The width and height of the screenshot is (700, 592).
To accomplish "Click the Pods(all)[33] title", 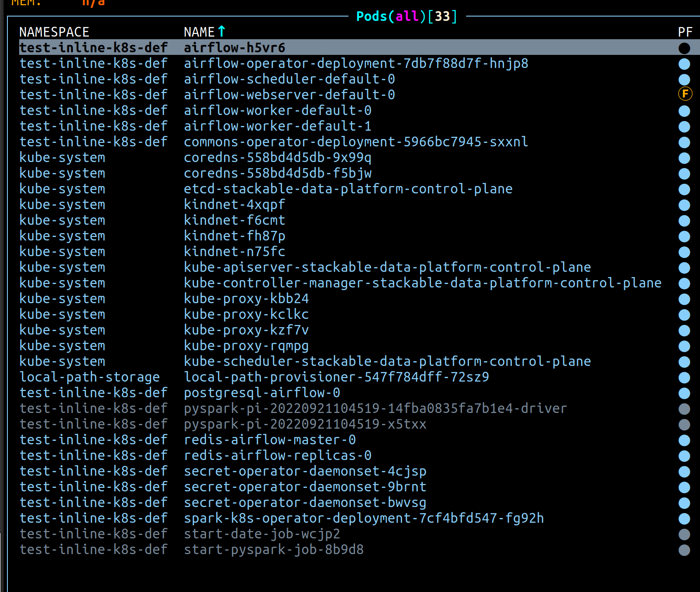I will tap(407, 16).
